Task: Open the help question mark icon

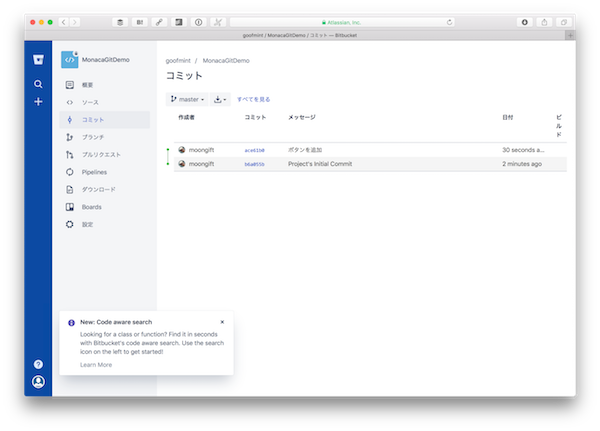Action: click(x=38, y=364)
